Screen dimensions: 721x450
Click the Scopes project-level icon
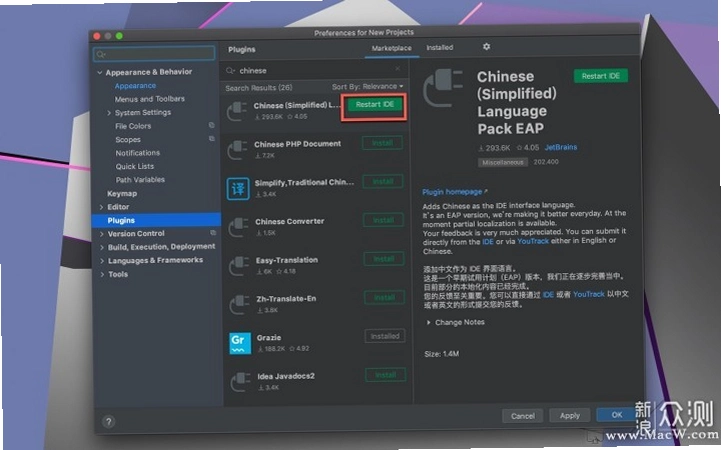(x=212, y=138)
